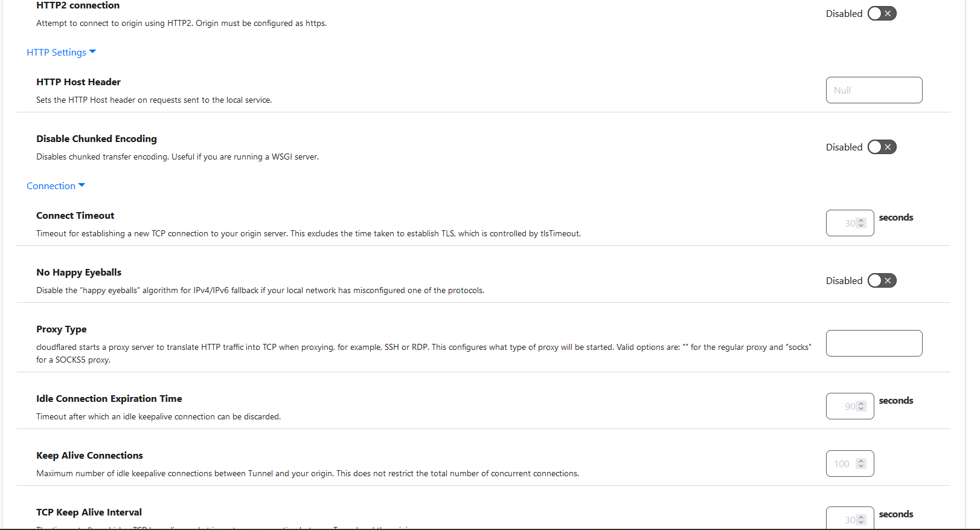
Task: Increment Idle Connection Expiration Time value
Action: (x=862, y=404)
